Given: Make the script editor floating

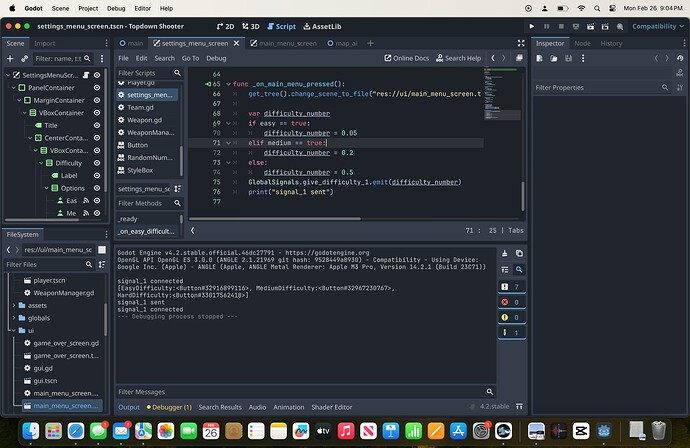Looking at the screenshot, I should (x=519, y=58).
